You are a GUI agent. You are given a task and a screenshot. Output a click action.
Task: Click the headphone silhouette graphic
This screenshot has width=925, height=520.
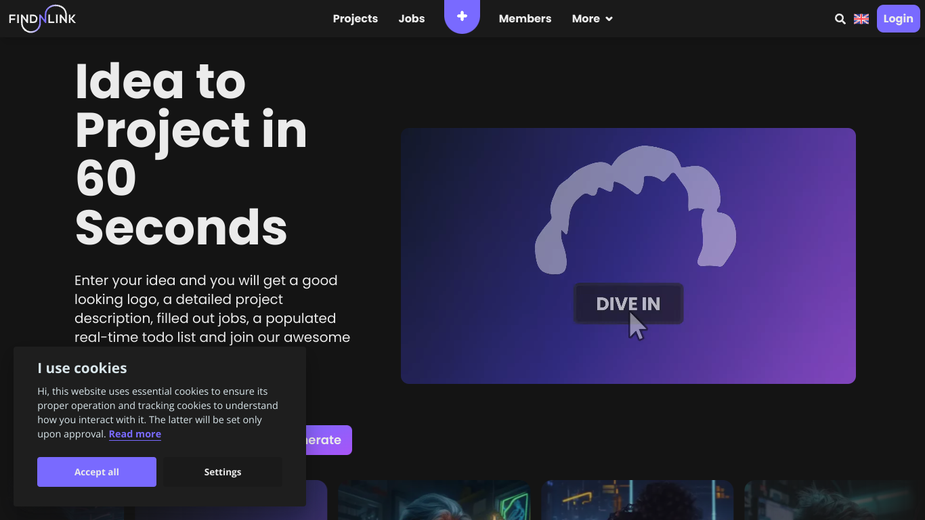coord(635,210)
